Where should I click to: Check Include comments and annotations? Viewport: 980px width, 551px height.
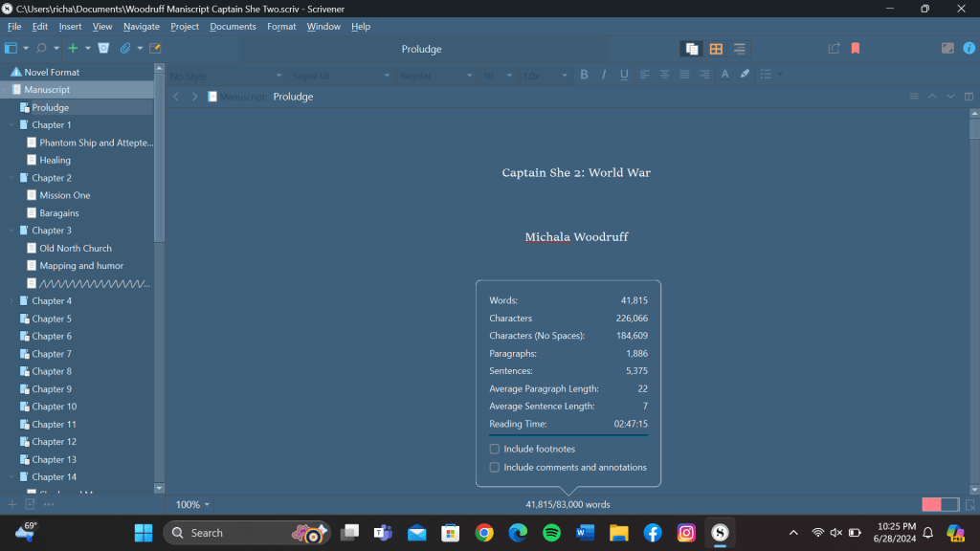(495, 468)
